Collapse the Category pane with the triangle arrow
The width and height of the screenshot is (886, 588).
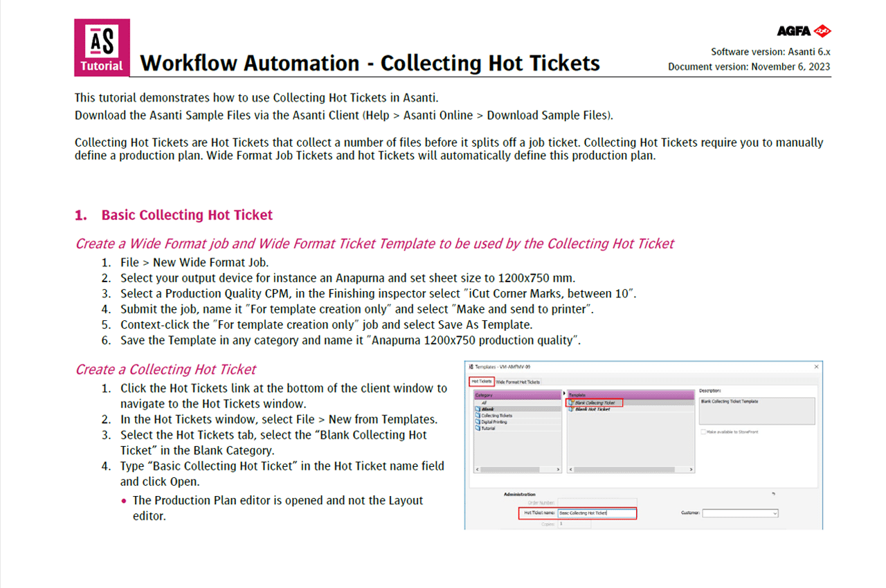[x=564, y=393]
